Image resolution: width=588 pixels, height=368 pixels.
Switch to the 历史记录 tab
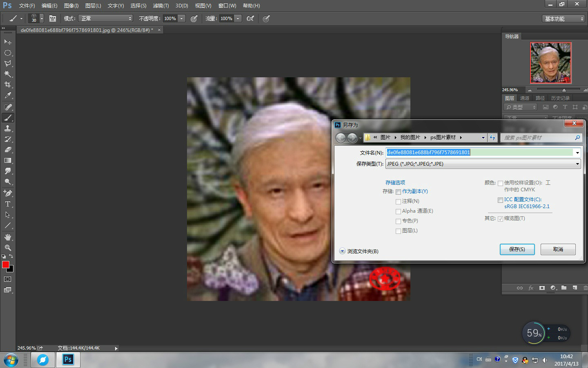click(560, 98)
